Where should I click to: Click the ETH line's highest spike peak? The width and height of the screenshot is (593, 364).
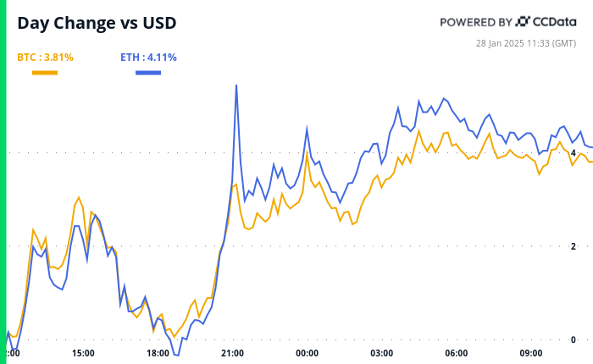point(236,85)
